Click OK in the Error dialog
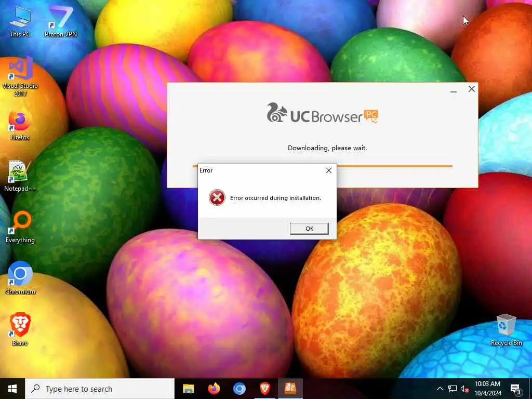The image size is (532, 399). click(x=309, y=229)
